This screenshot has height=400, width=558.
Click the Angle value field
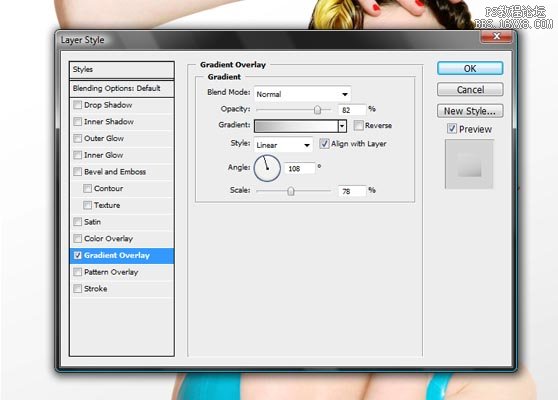click(x=300, y=168)
